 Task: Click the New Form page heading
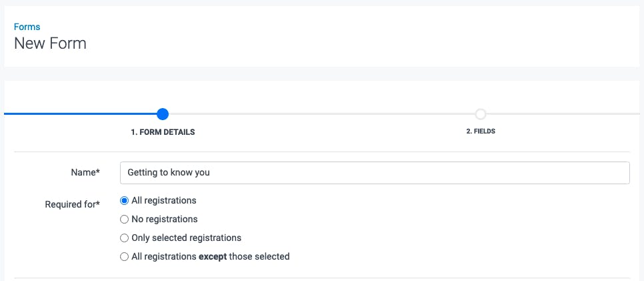coord(50,44)
